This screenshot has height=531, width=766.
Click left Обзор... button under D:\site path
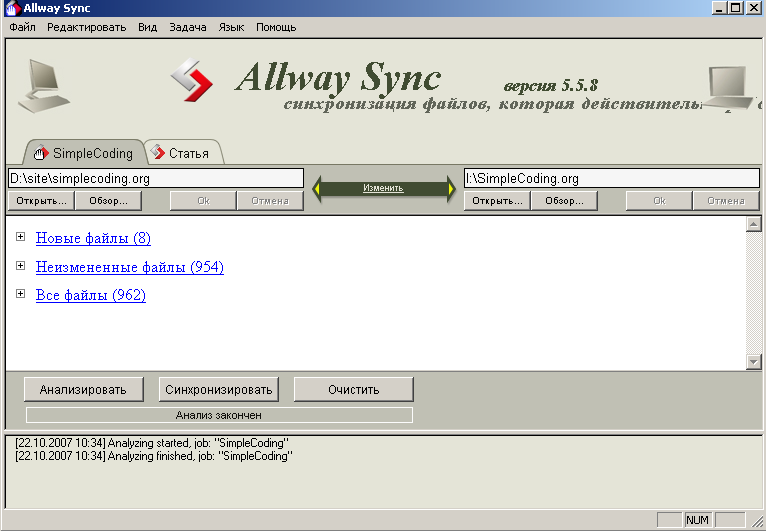[108, 201]
